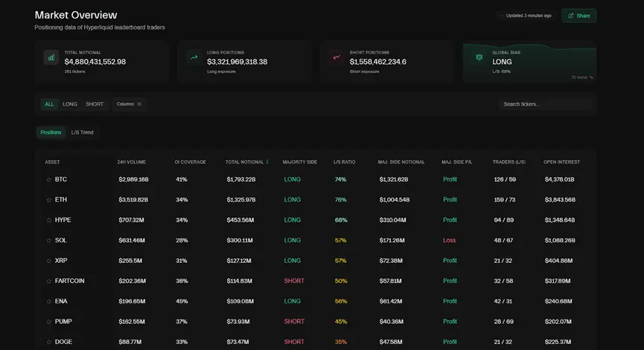The width and height of the screenshot is (644, 350).
Task: Switch to the L/S Trend tab
Action: (x=83, y=133)
